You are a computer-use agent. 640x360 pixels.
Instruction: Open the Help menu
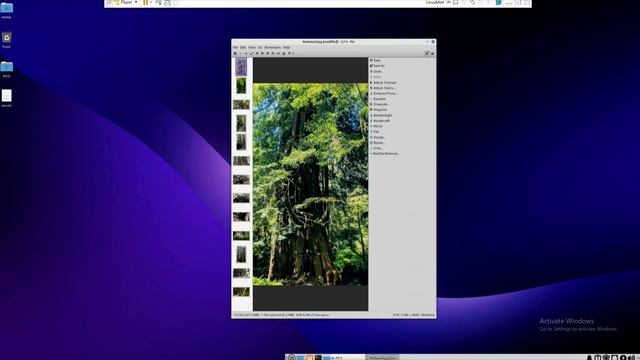[x=287, y=47]
